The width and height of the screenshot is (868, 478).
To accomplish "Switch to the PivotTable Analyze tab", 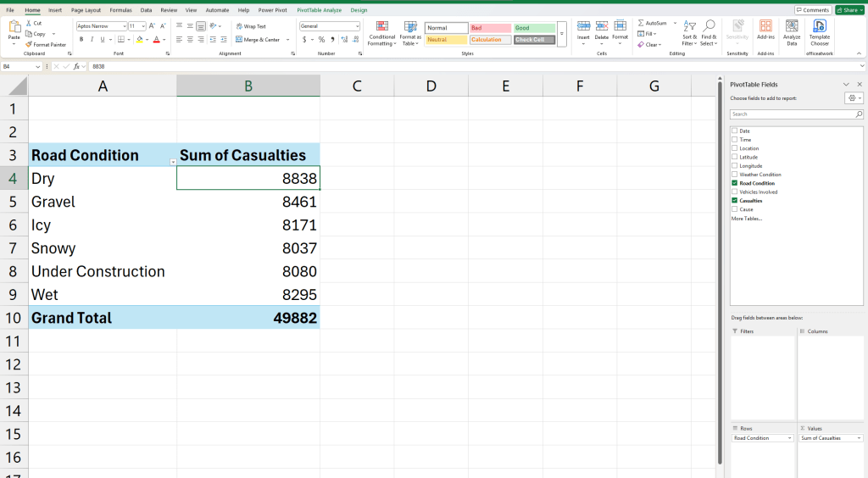I will click(319, 10).
